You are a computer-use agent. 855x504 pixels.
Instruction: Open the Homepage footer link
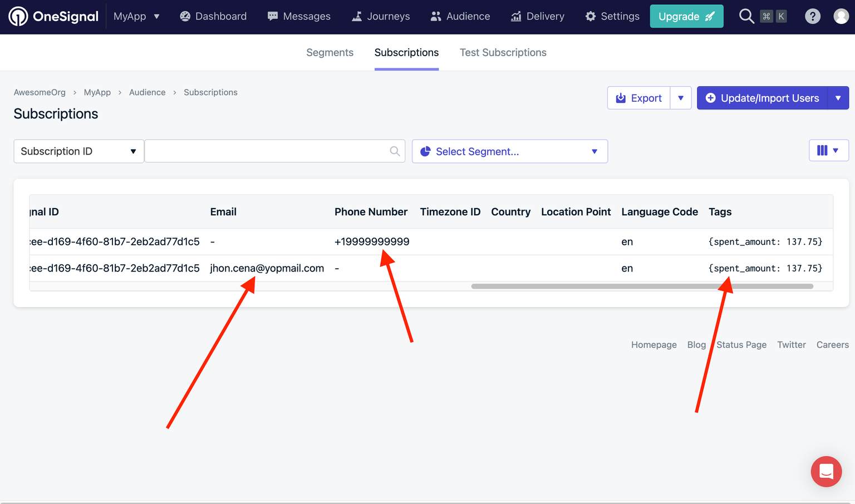coord(654,345)
